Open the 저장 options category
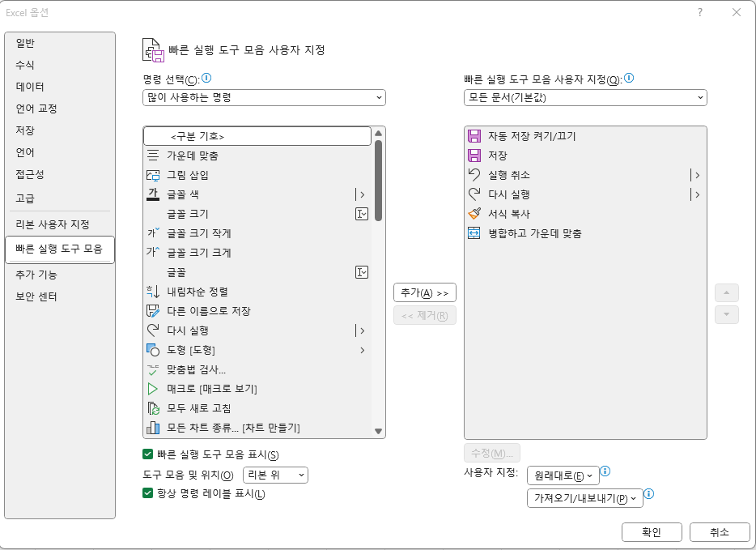The height and width of the screenshot is (550, 756). coord(60,130)
